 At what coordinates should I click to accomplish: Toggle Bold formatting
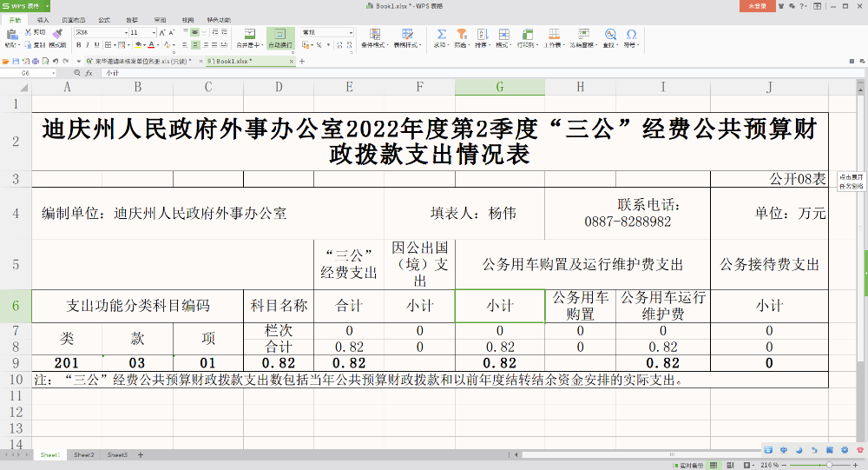[79, 45]
